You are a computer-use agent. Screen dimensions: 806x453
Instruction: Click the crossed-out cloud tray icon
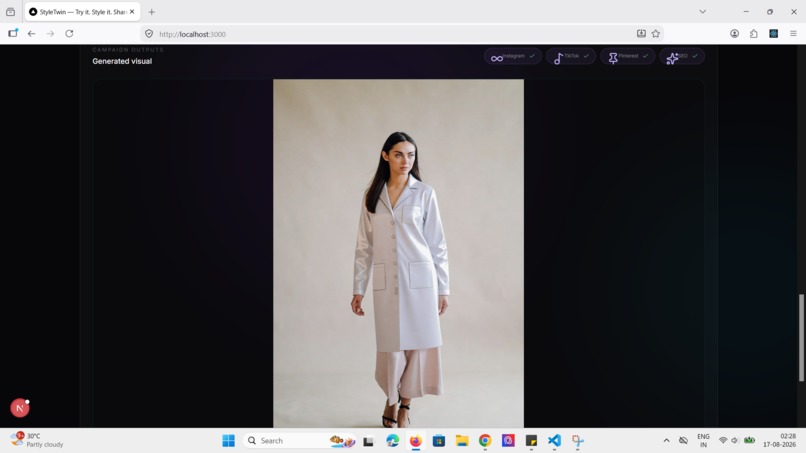point(683,441)
